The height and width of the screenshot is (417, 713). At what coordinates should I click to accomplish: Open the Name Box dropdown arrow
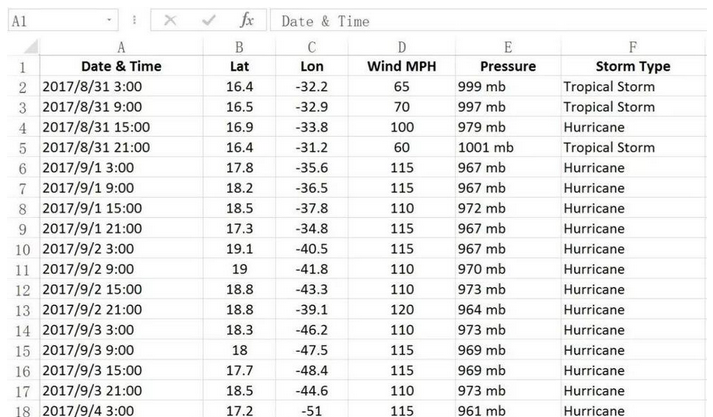coord(109,20)
